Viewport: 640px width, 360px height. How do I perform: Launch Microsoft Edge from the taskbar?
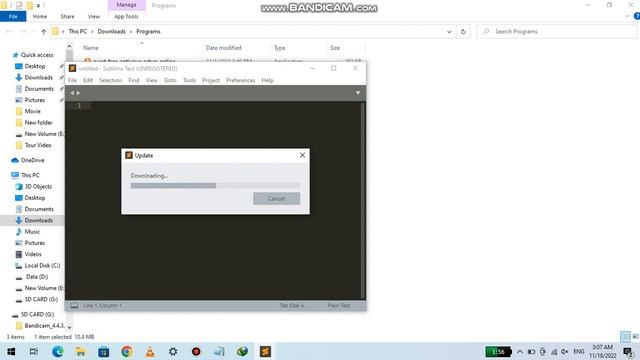(58, 351)
